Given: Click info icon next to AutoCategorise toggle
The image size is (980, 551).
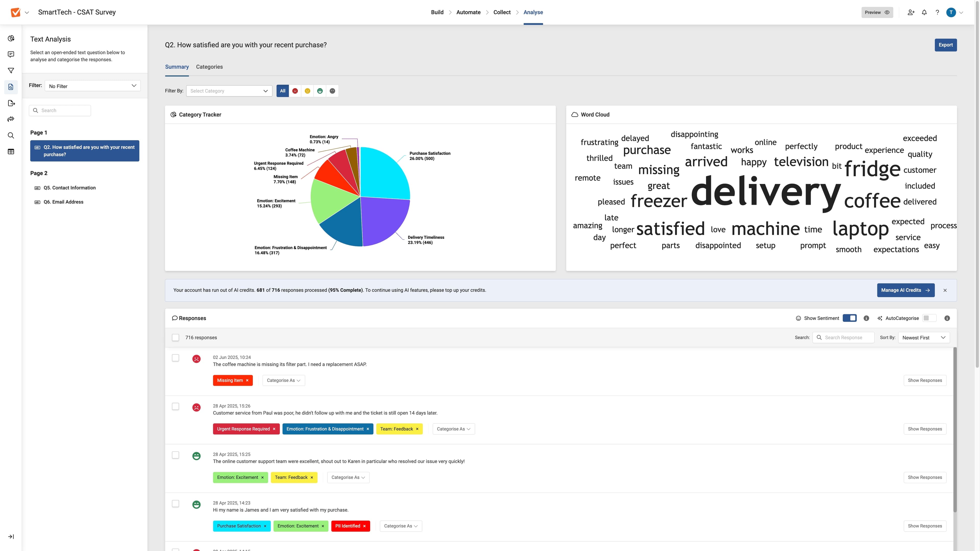Looking at the screenshot, I should point(947,318).
